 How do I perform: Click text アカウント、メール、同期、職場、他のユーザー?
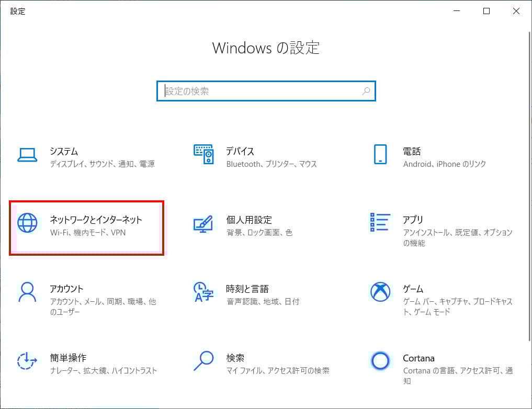point(103,306)
